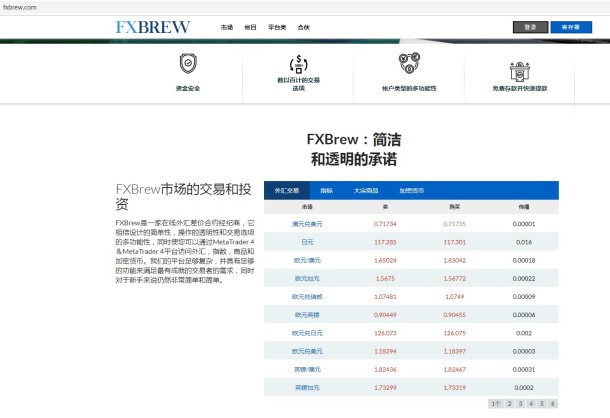Open the 日元 pair link

307,242
